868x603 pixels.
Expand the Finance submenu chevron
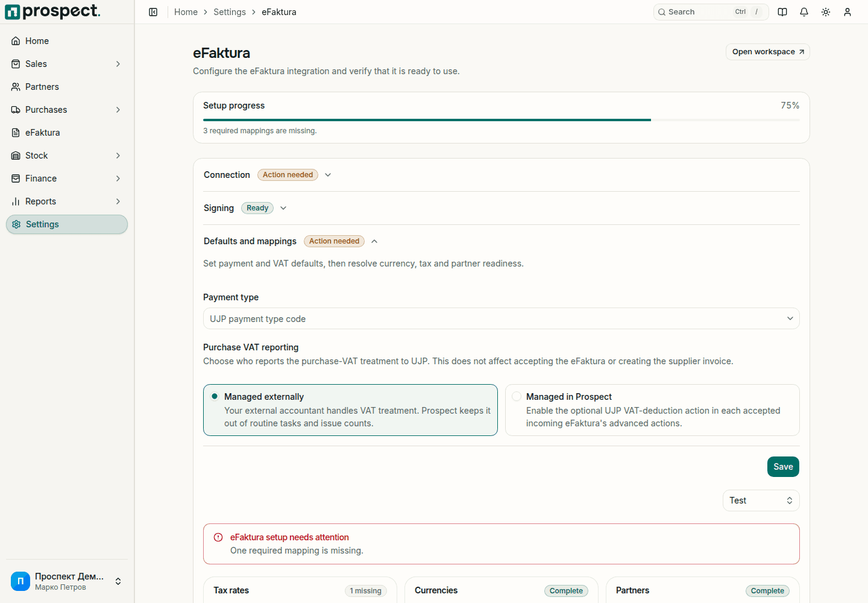(118, 178)
